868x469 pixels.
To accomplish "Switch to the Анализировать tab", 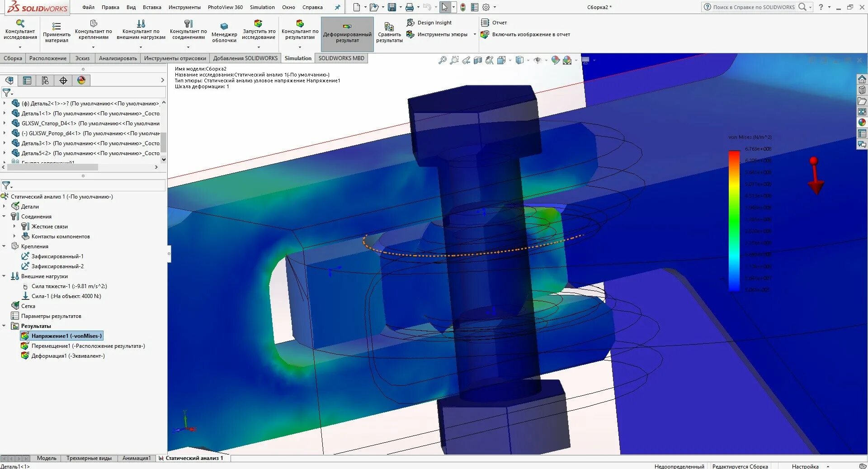I will (118, 58).
